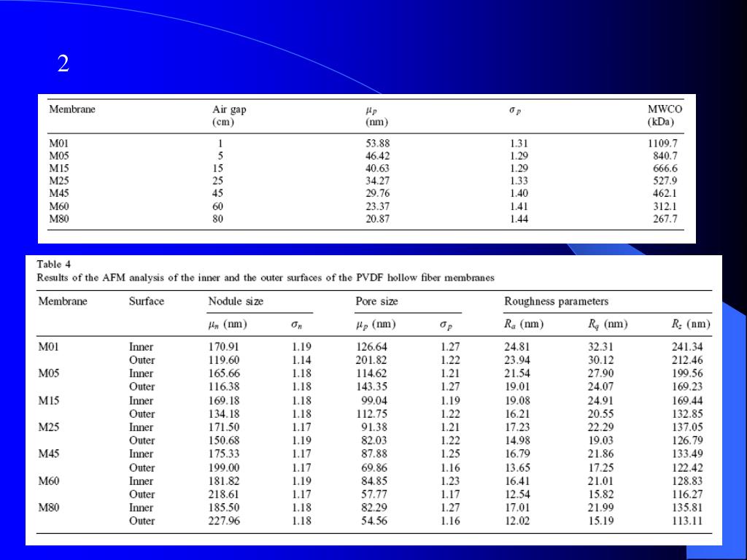
Task: Click the MWCO (kDa) column header
Action: click(665, 116)
